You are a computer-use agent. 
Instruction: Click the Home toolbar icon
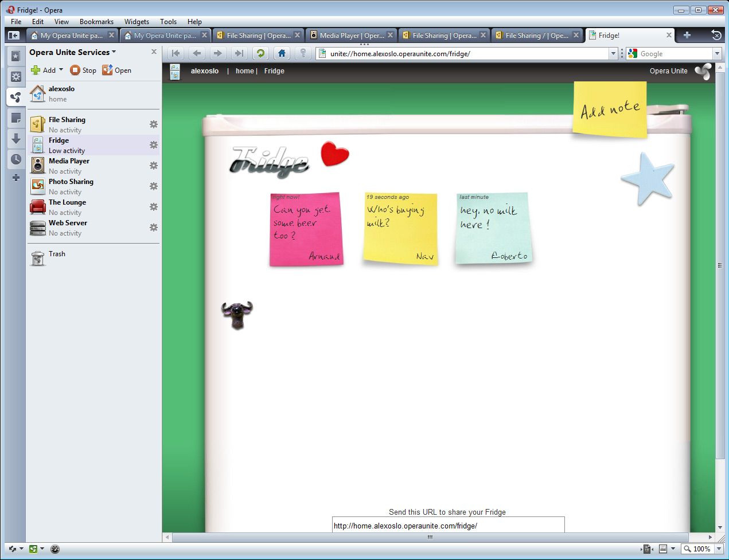(x=282, y=53)
